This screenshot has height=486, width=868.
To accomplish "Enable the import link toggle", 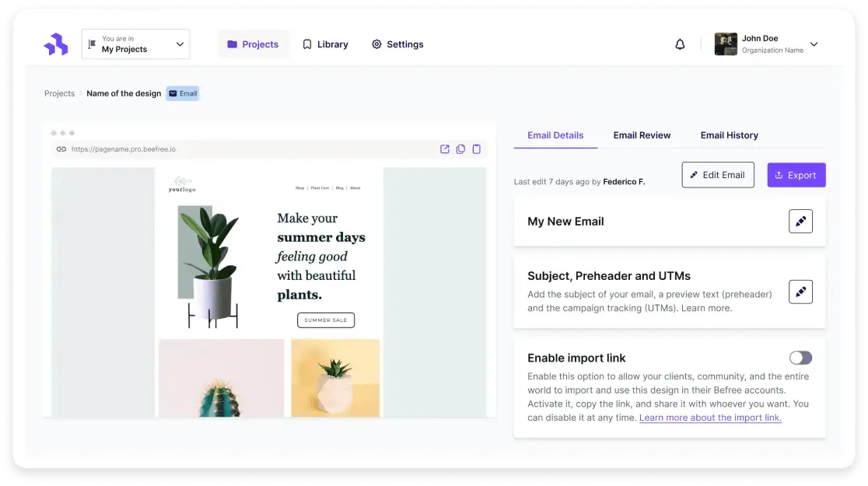I will click(800, 358).
